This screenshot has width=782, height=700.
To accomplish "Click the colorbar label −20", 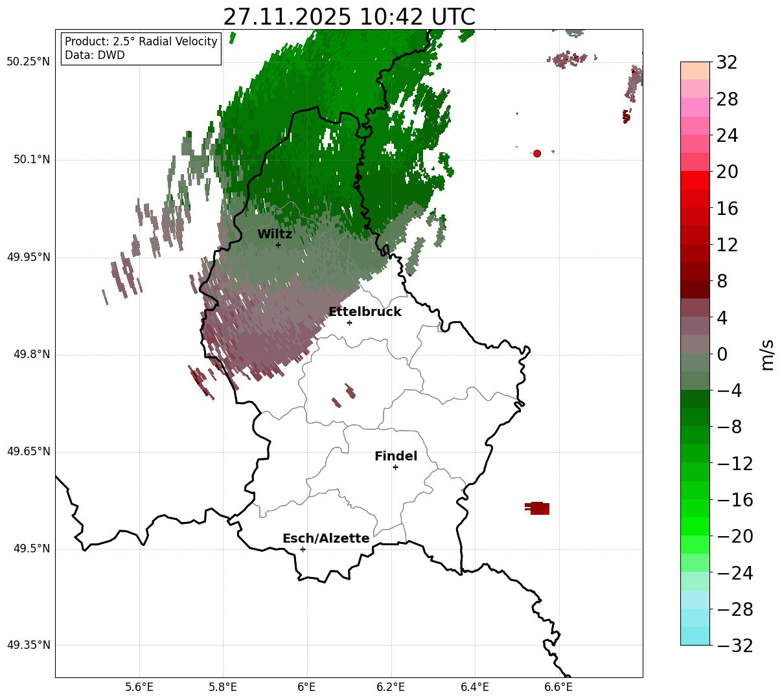I will coord(735,536).
